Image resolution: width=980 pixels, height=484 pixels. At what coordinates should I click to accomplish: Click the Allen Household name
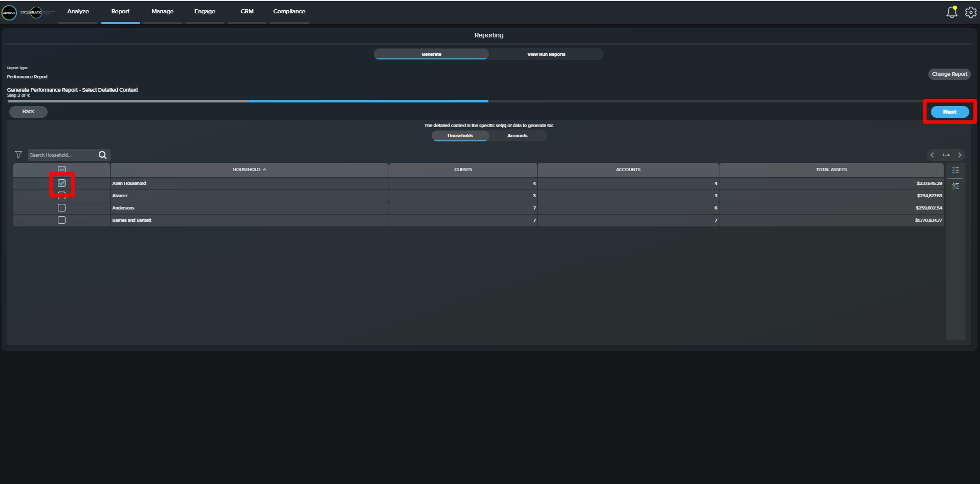click(x=129, y=183)
